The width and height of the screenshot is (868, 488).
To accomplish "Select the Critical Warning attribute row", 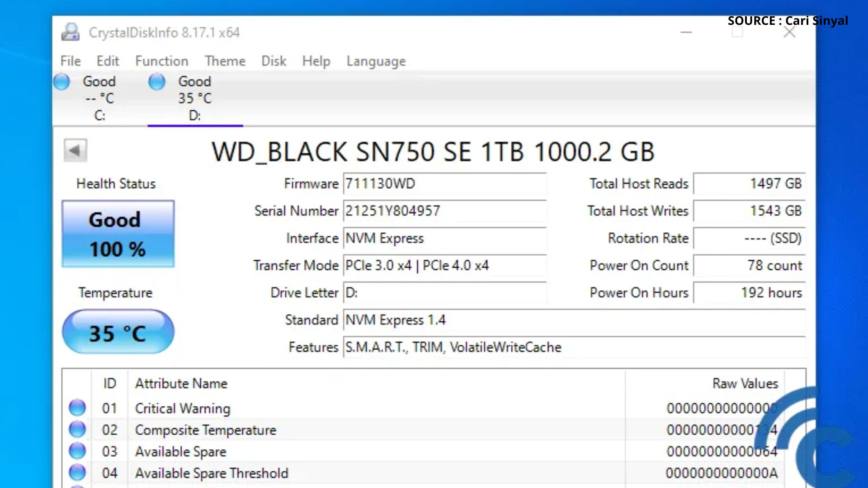I will coord(423,408).
